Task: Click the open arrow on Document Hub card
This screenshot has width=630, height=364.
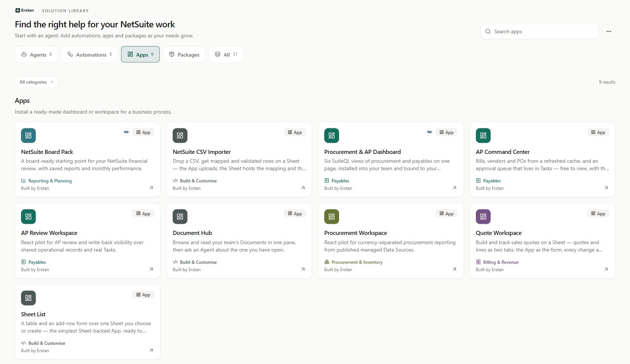Action: [x=303, y=269]
